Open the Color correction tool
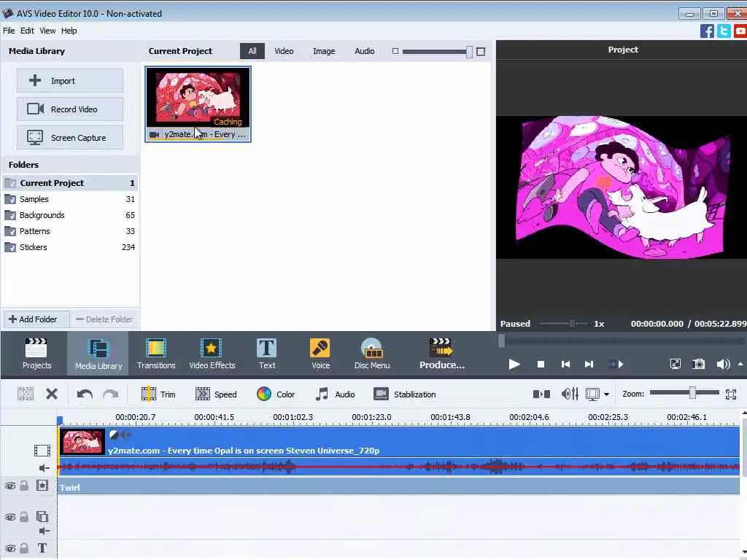Image resolution: width=747 pixels, height=560 pixels. pyautogui.click(x=276, y=394)
